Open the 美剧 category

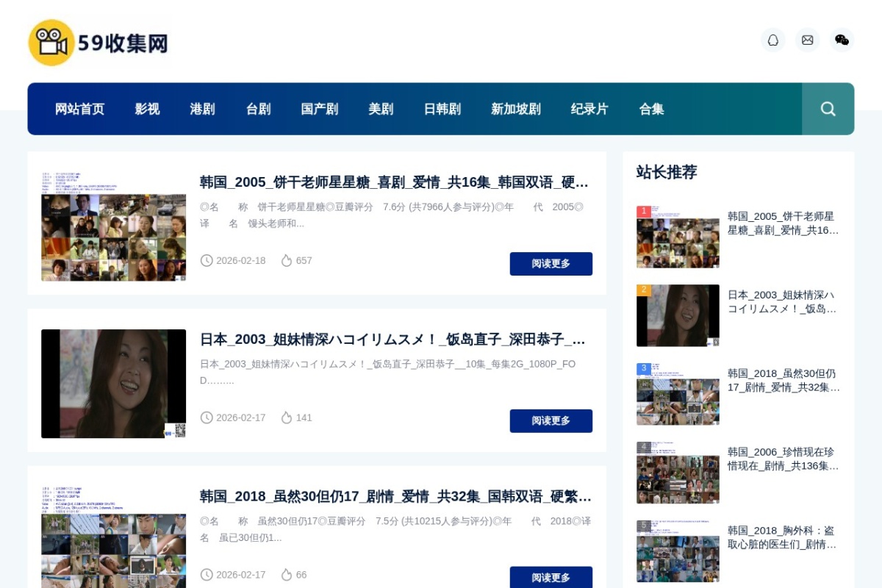[381, 109]
